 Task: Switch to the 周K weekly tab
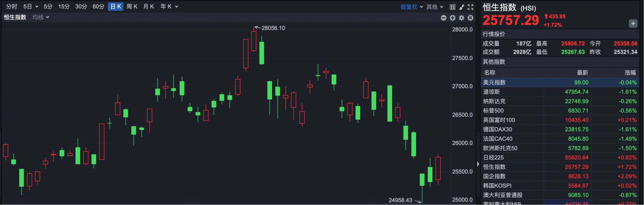pyautogui.click(x=132, y=6)
